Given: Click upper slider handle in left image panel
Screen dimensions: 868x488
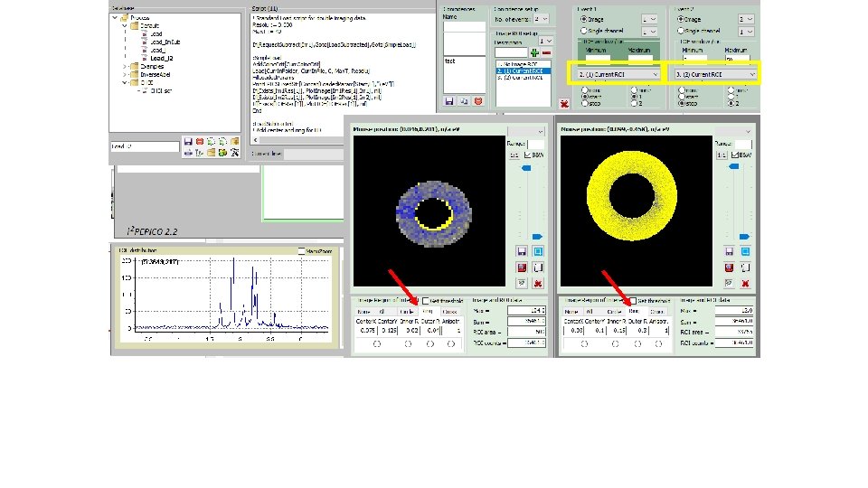Looking at the screenshot, I should tap(526, 168).
